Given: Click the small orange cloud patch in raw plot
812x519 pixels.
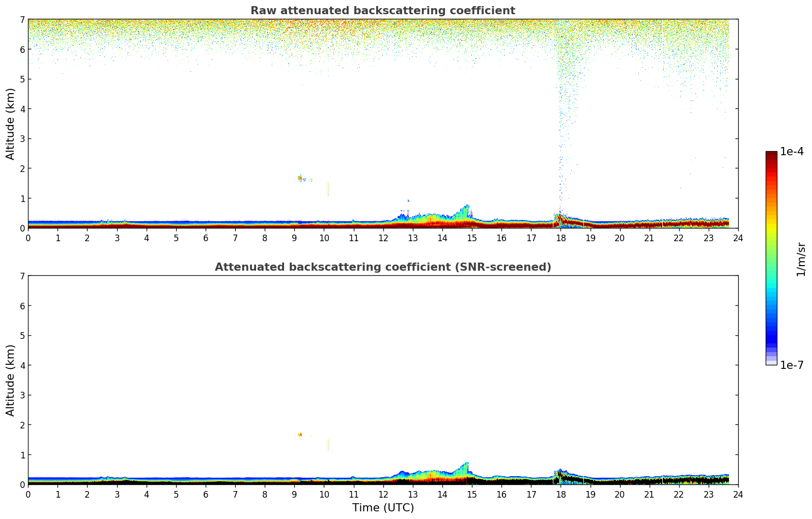Looking at the screenshot, I should (x=300, y=178).
